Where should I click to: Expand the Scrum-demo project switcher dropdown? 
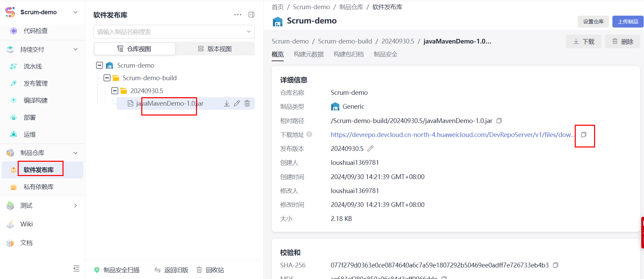(x=75, y=12)
